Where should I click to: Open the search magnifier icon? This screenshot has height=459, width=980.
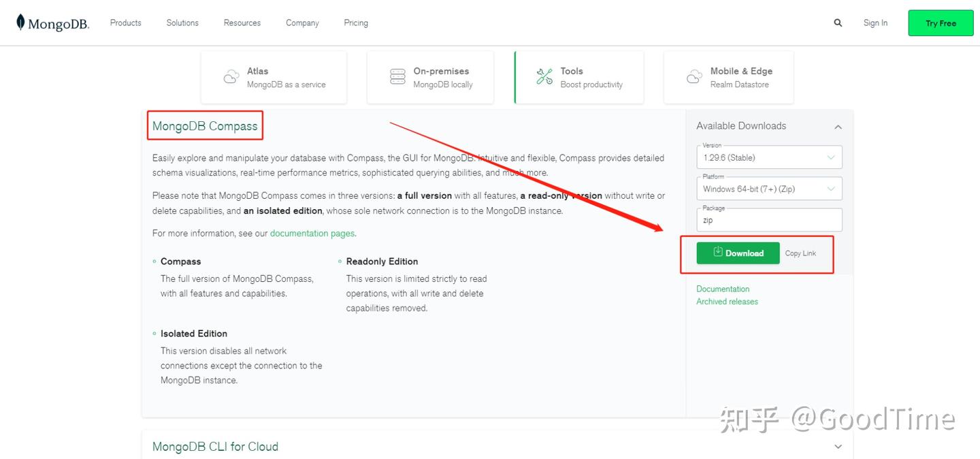click(x=838, y=22)
